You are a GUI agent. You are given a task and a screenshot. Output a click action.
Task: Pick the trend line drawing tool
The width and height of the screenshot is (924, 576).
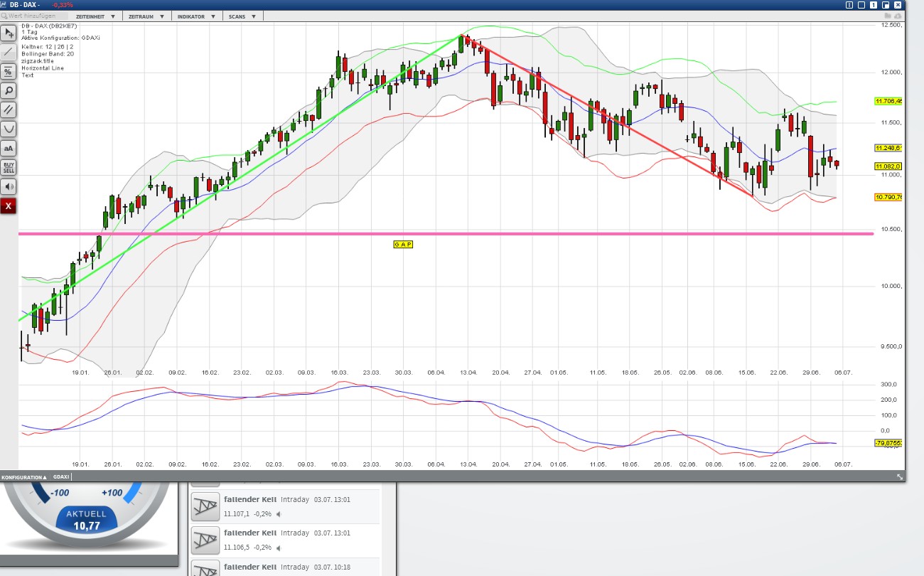coord(9,52)
